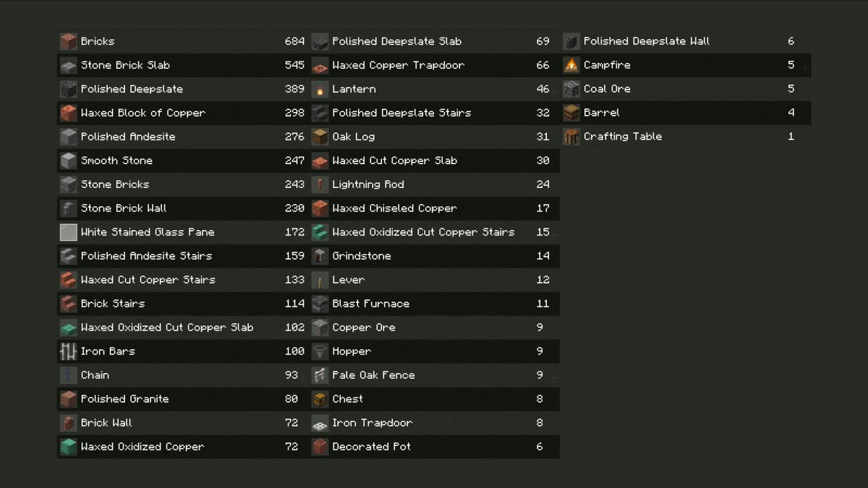Select the Lightning Rod icon
The width and height of the screenshot is (868, 488).
(x=320, y=184)
